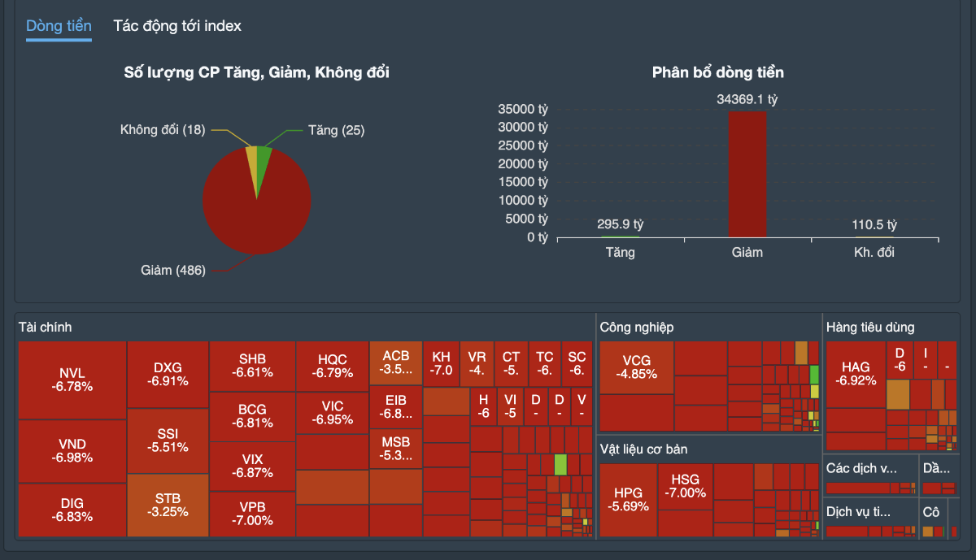Open the NVL treemap tile

72,380
